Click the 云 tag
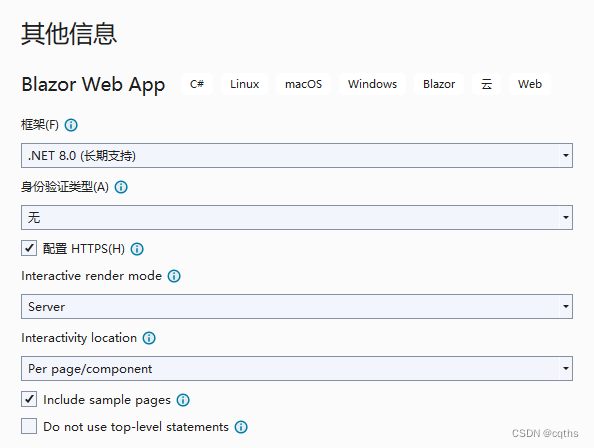Image resolution: width=594 pixels, height=448 pixels. tap(486, 84)
